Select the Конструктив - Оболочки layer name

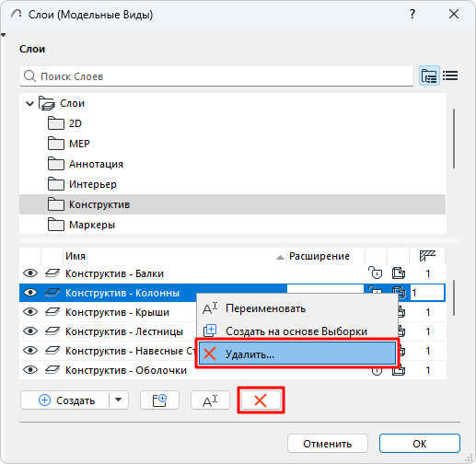pos(126,370)
